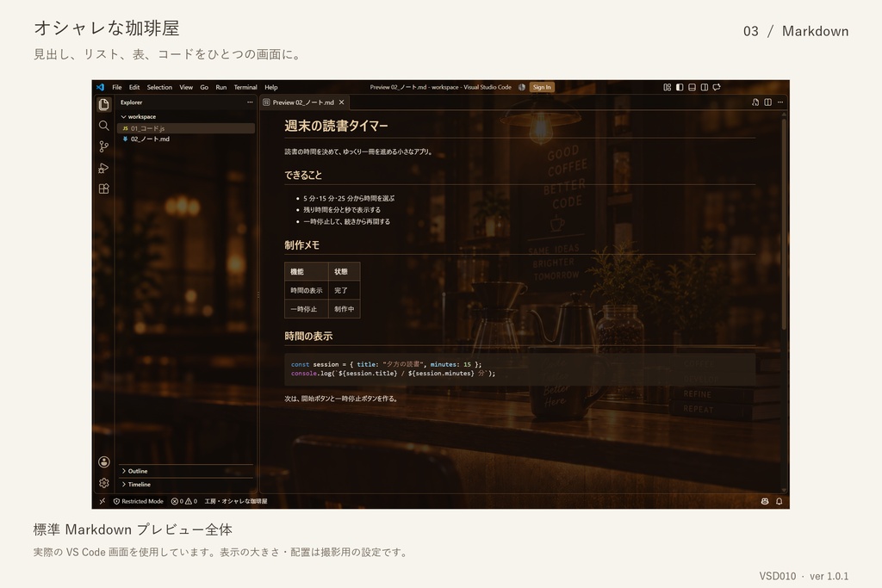Click the list item starting with 5 分
Viewport: 882px width, 588px height.
(x=349, y=198)
